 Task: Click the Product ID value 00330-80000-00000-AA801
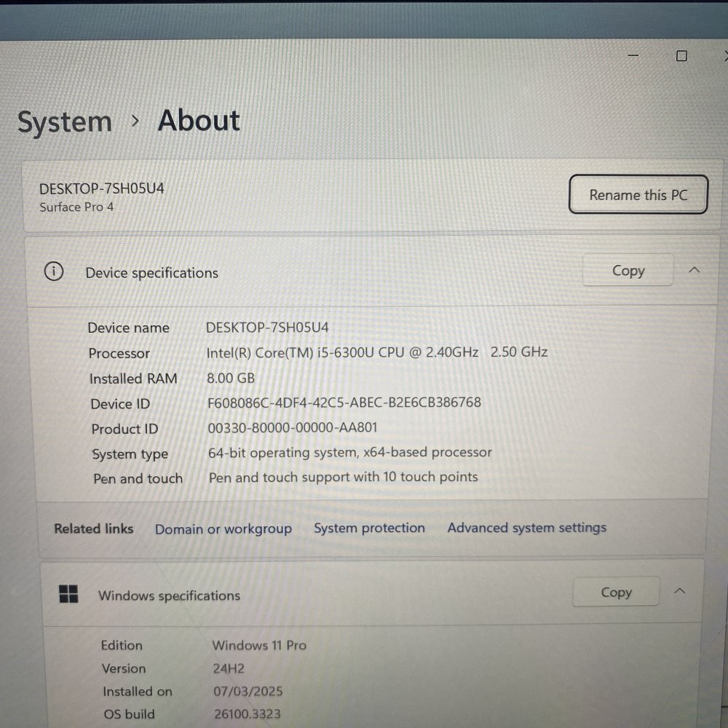(x=293, y=427)
